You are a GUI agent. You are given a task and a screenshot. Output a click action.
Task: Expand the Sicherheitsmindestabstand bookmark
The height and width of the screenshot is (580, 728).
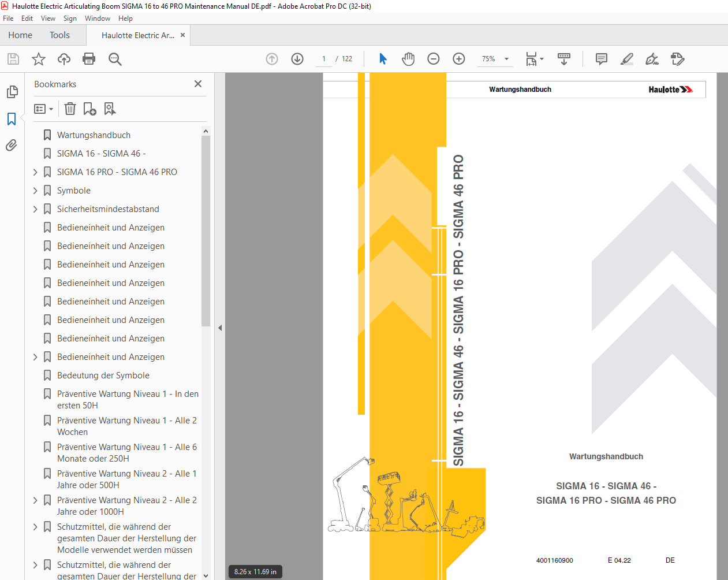pyautogui.click(x=35, y=209)
